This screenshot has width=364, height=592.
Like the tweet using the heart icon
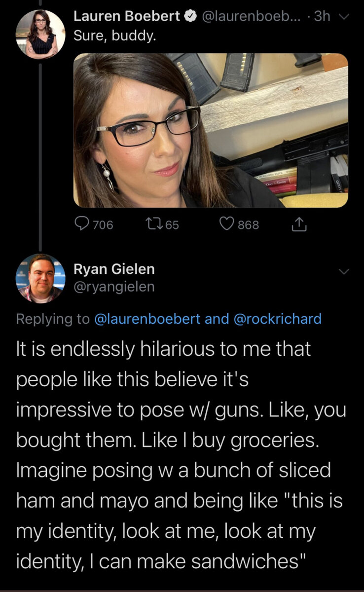coord(227,225)
